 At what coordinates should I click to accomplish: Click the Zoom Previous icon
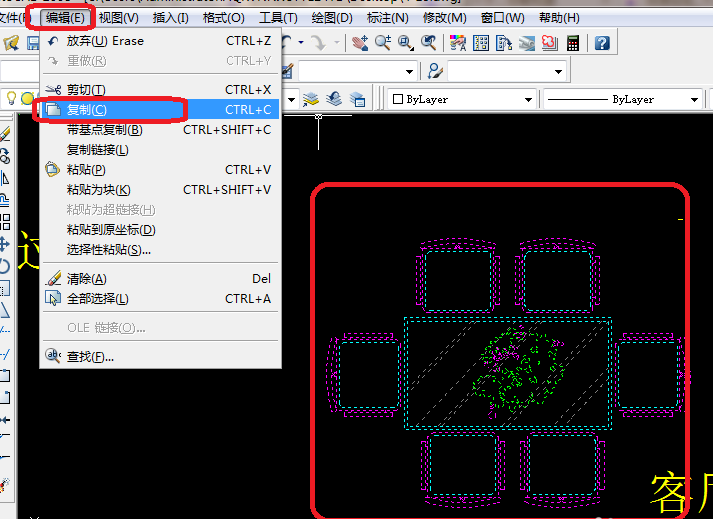tap(429, 42)
